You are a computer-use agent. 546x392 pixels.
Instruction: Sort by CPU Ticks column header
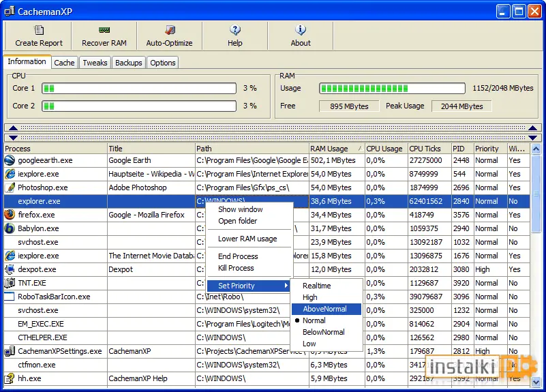tap(429, 149)
